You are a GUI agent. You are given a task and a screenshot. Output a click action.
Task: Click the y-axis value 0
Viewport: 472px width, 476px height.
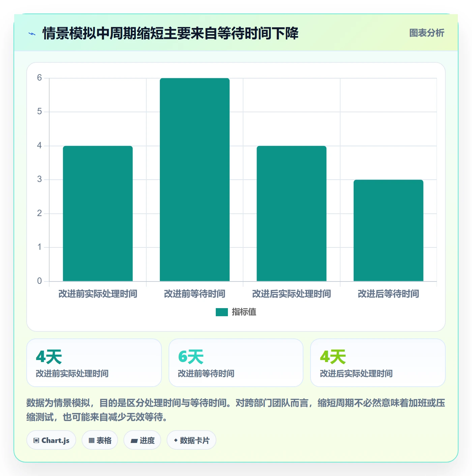pos(39,281)
